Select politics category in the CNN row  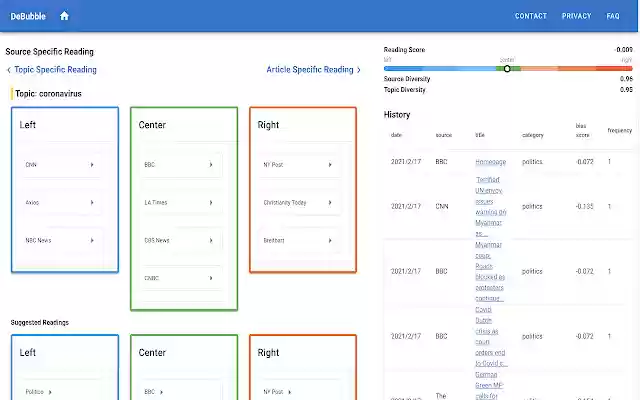pos(532,207)
